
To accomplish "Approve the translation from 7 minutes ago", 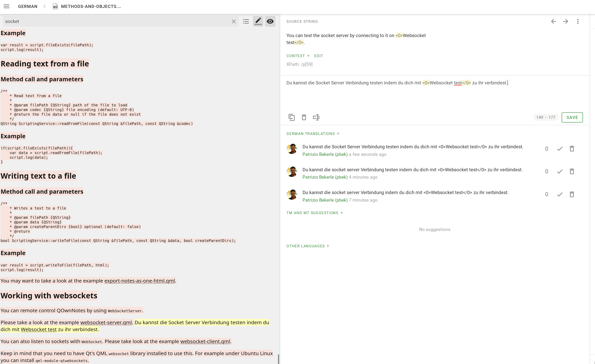I will coord(560,194).
